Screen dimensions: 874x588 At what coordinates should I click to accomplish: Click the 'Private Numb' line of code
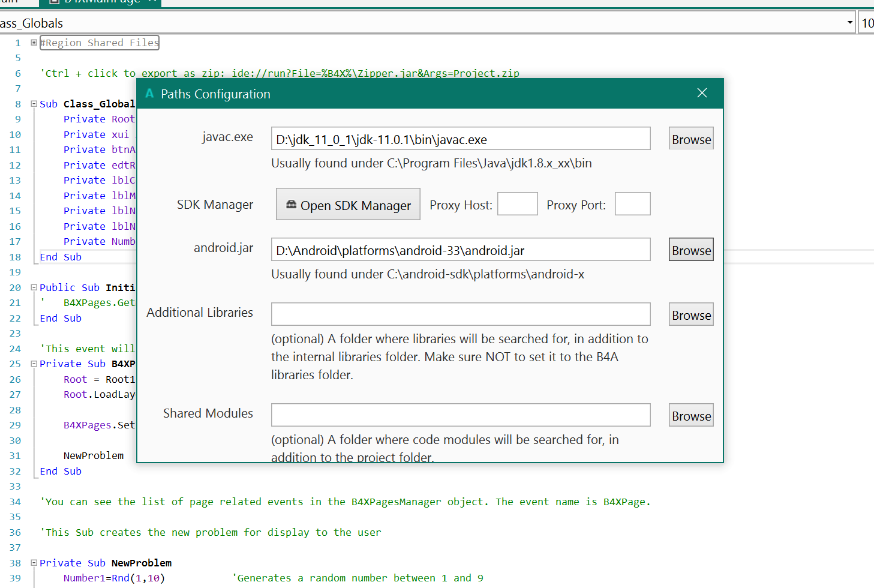[100, 241]
